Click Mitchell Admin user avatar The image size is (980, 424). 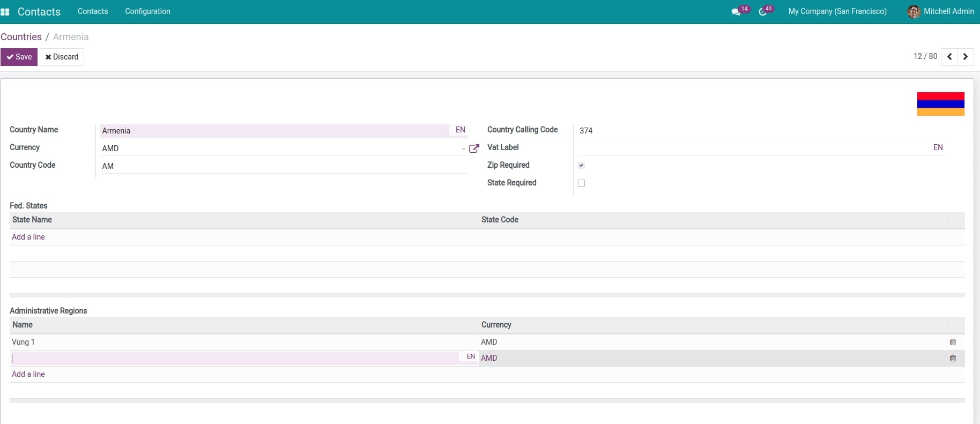tap(914, 12)
